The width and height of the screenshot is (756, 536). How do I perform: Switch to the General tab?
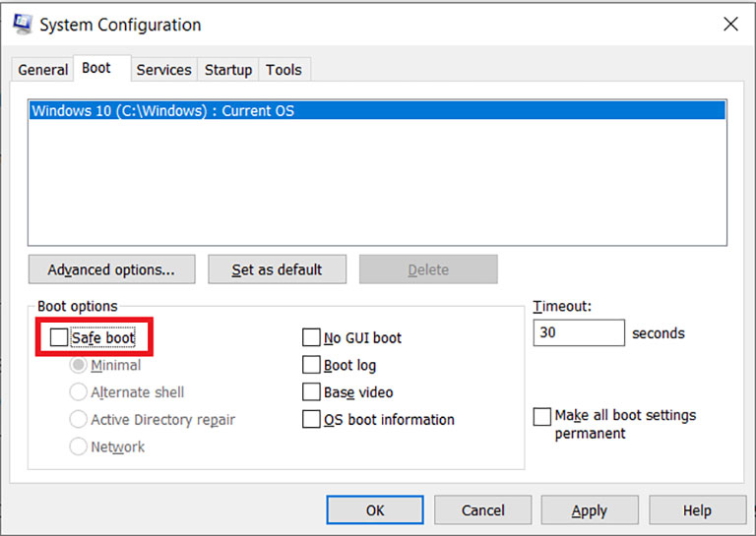42,70
